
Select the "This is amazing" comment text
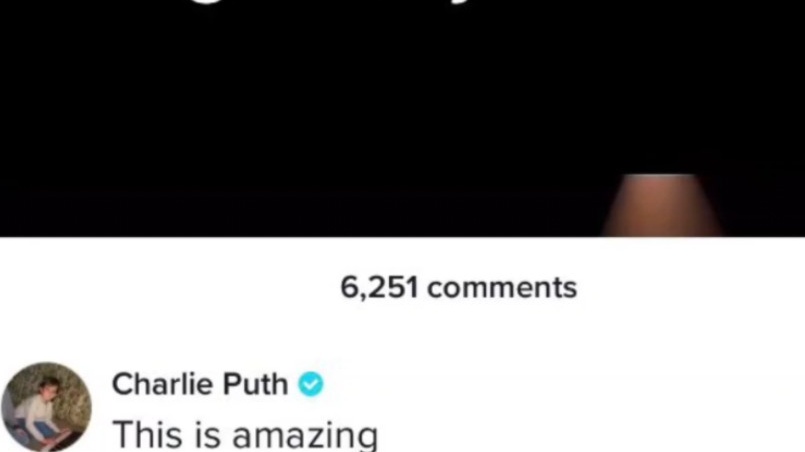245,435
